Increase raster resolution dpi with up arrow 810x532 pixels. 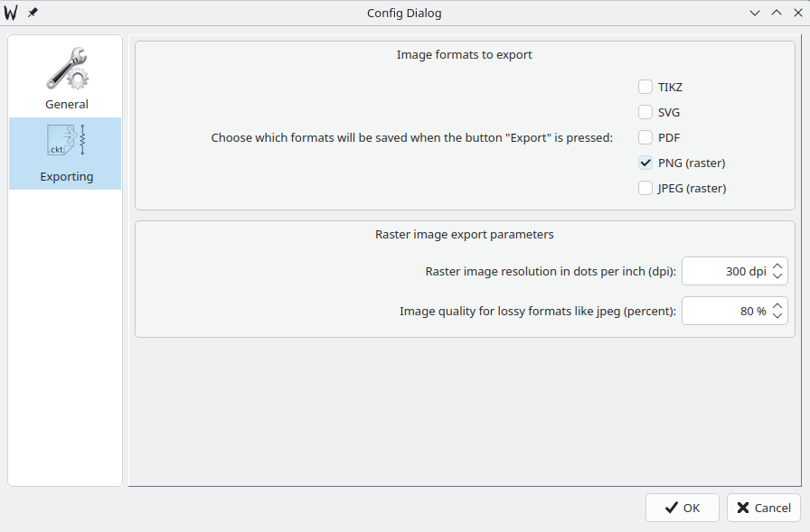(778, 266)
